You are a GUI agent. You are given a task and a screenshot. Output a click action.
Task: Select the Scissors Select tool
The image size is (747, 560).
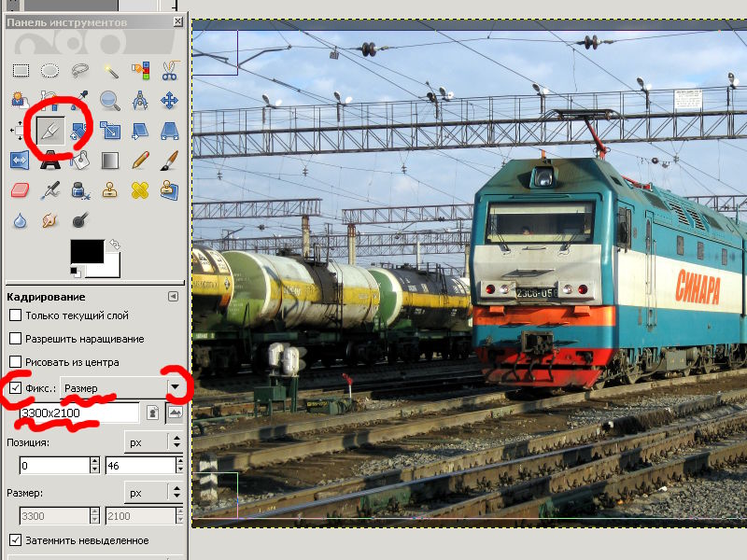click(x=169, y=70)
